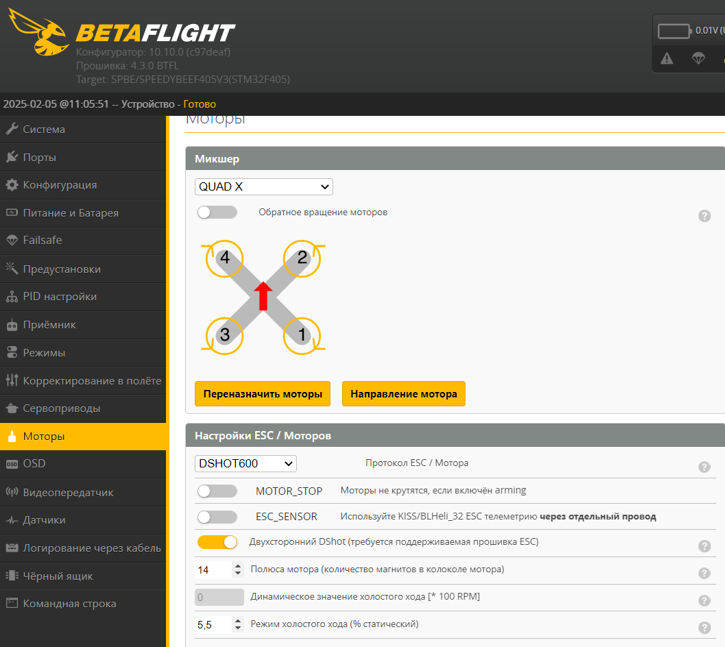The image size is (725, 647).
Task: Disable the Двухсторонний DShot switch
Action: [217, 542]
